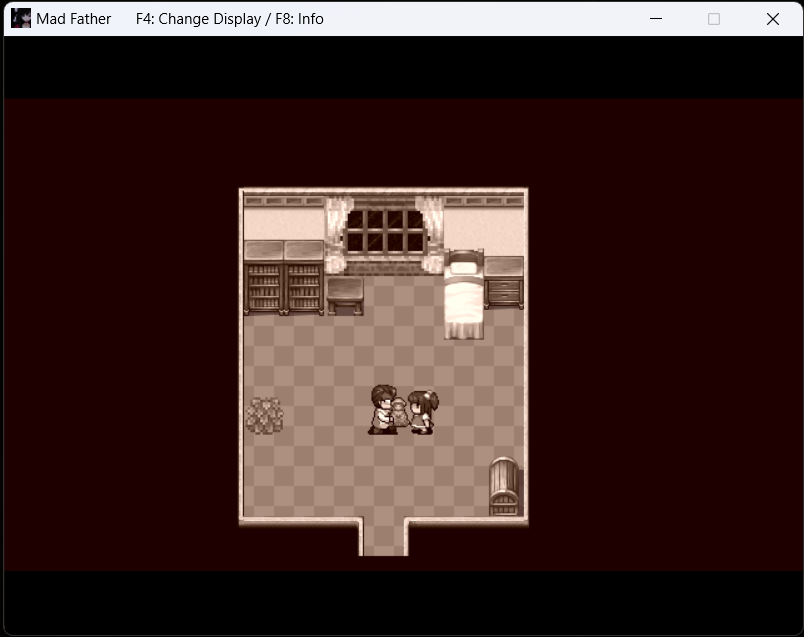
Task: Click the disabled maximize button
Action: pyautogui.click(x=714, y=19)
